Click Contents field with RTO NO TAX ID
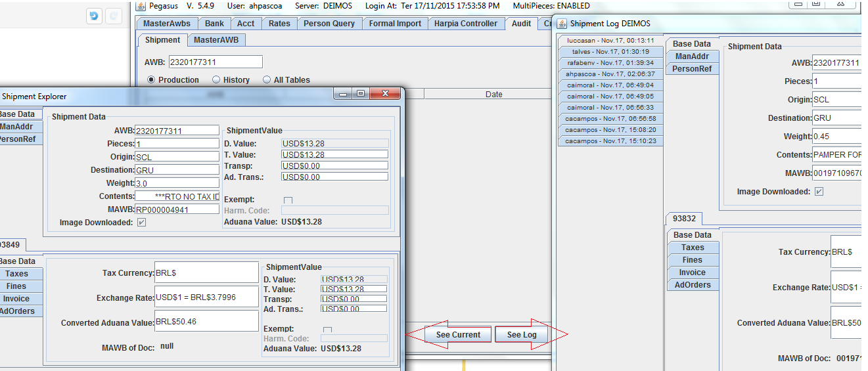This screenshot has width=868, height=371. pos(177,196)
